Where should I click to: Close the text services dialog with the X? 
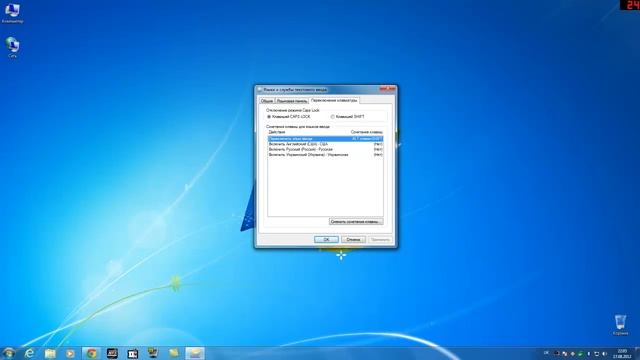coord(388,89)
